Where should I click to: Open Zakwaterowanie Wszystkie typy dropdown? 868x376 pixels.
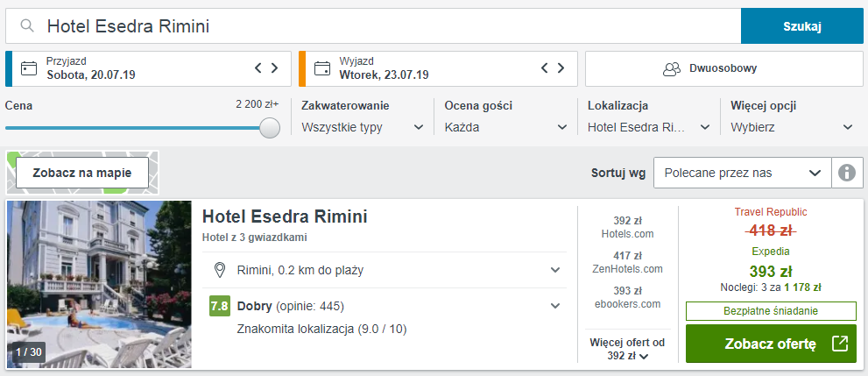[363, 127]
